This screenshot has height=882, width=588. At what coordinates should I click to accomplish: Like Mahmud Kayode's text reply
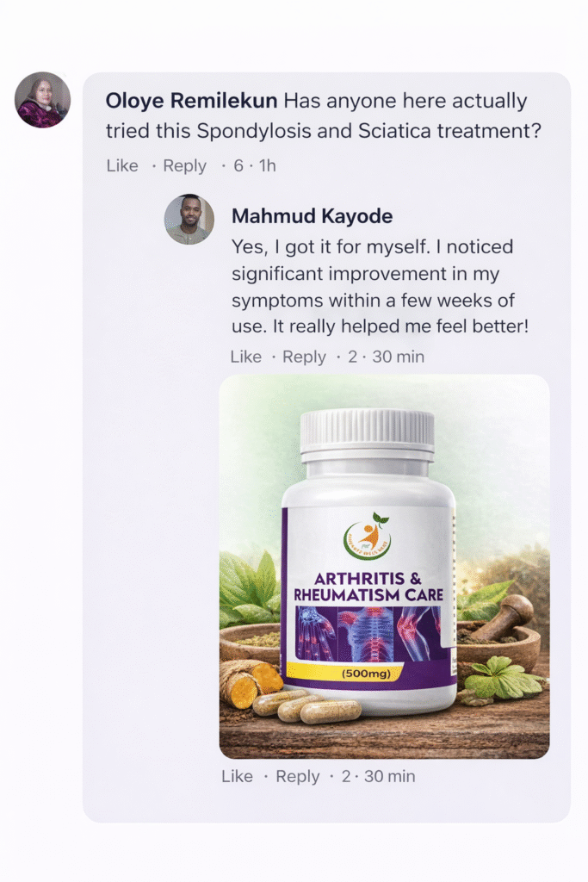pos(245,357)
